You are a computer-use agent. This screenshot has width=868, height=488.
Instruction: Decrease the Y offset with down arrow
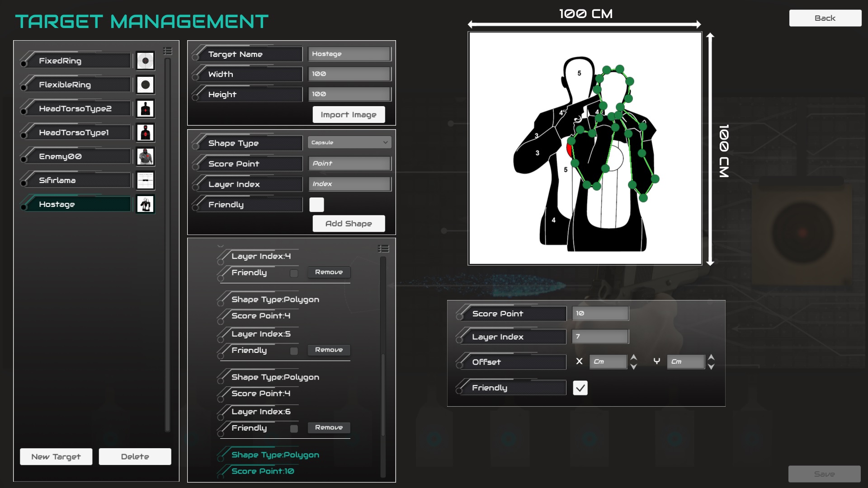click(711, 367)
